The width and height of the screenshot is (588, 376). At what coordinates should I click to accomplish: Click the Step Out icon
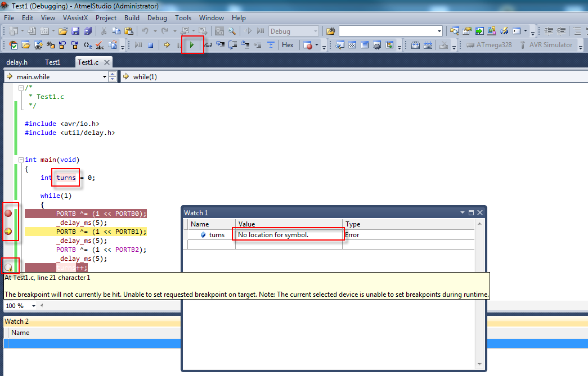tap(245, 45)
